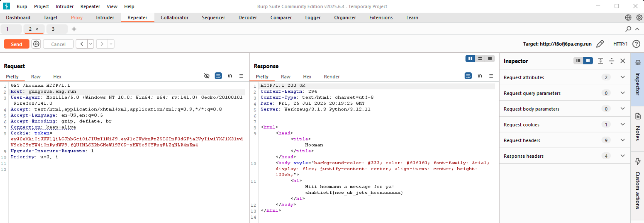The height and width of the screenshot is (223, 644).
Task: Show the Raw view of the Request
Action: coord(36,76)
